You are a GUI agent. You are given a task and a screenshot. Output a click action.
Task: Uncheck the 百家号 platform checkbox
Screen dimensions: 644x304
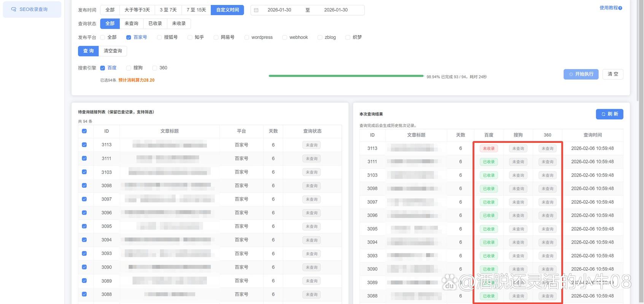(x=129, y=37)
